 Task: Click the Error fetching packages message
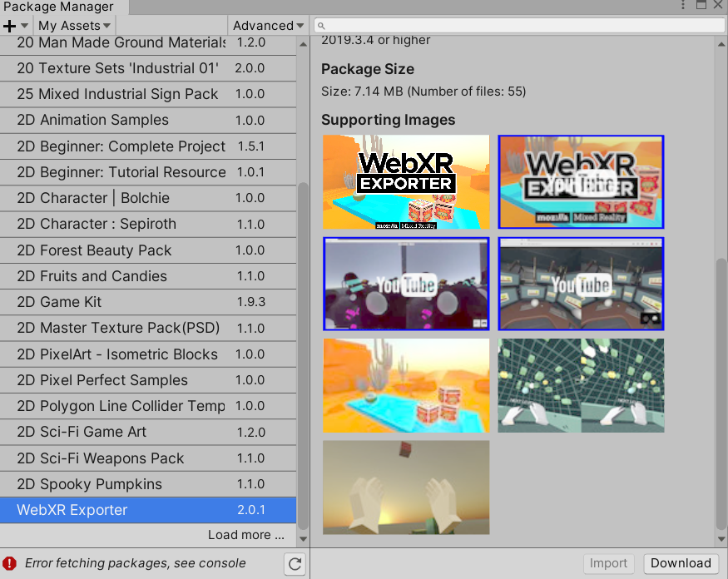point(135,563)
